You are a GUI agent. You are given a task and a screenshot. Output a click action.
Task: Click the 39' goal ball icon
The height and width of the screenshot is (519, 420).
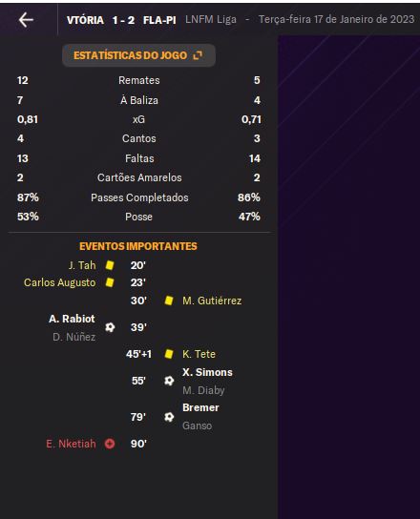[110, 327]
